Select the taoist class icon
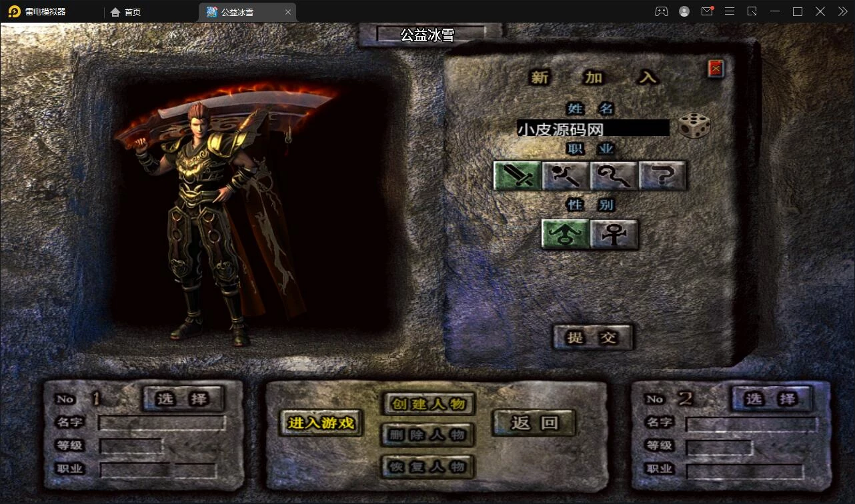Viewport: 855px width, 504px height. coord(614,176)
